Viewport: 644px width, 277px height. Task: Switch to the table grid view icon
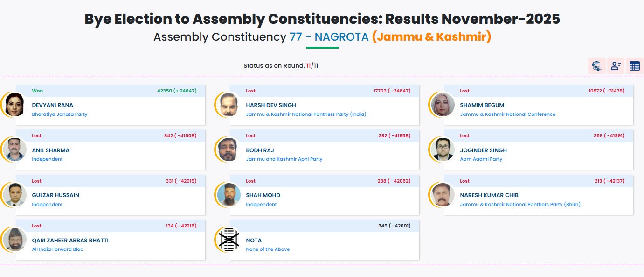coord(634,66)
